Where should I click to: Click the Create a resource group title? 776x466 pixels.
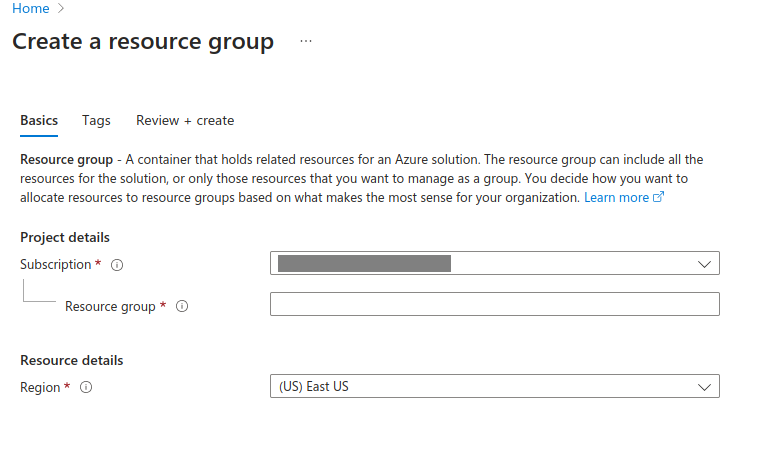pyautogui.click(x=143, y=42)
